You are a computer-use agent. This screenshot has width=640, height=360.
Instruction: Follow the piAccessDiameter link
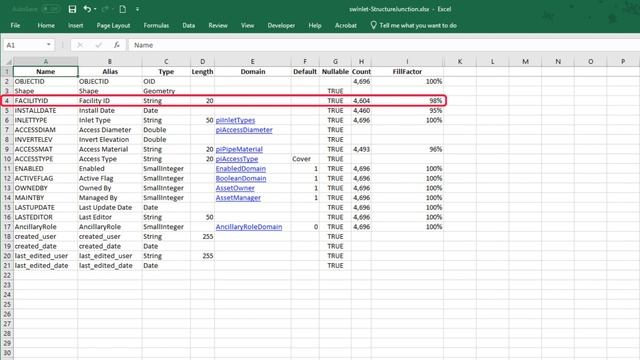pos(244,130)
